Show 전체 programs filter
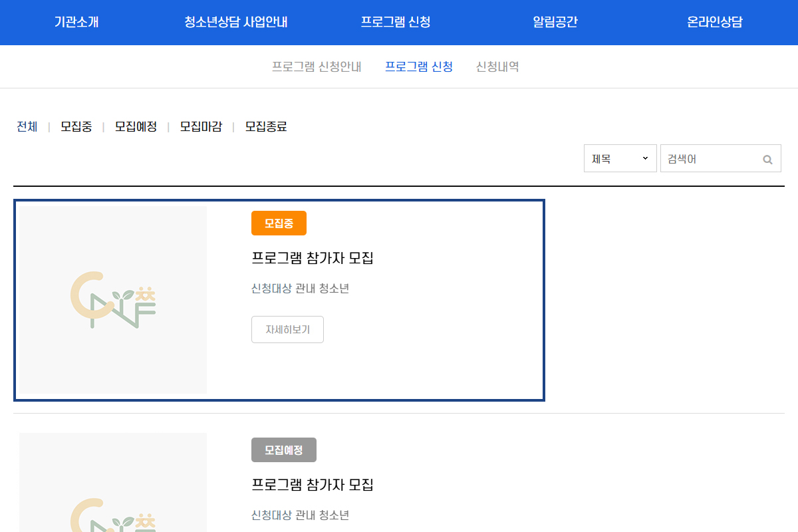 (27, 126)
